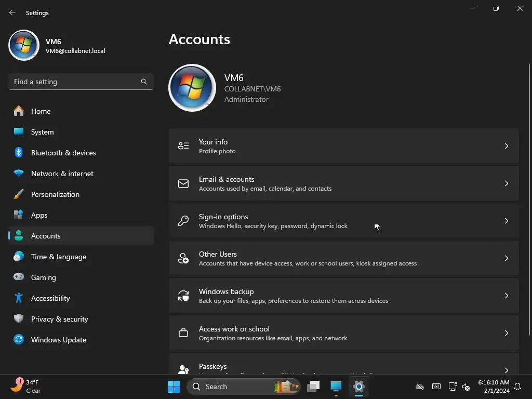Screen dimensions: 532x399
Task: Open Email & accounts settings row
Action: coord(344,183)
